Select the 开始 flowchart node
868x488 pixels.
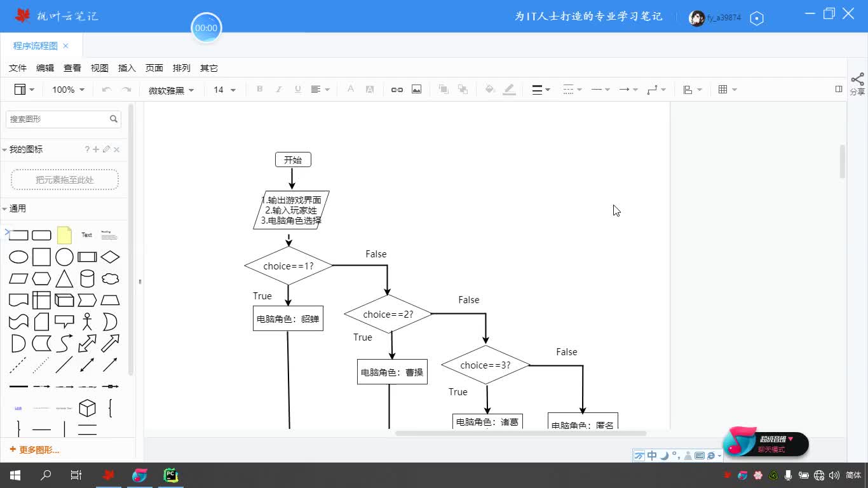[x=293, y=159]
